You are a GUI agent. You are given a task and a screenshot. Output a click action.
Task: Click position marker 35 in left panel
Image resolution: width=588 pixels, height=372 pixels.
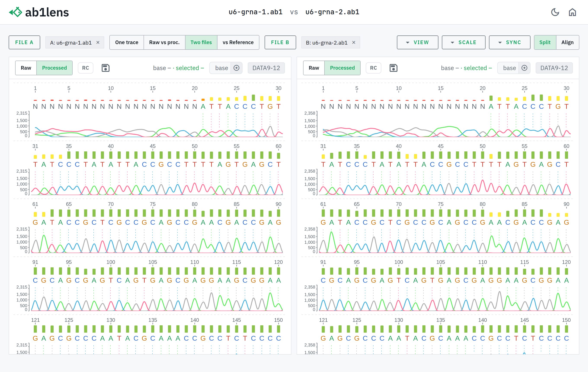69,146
